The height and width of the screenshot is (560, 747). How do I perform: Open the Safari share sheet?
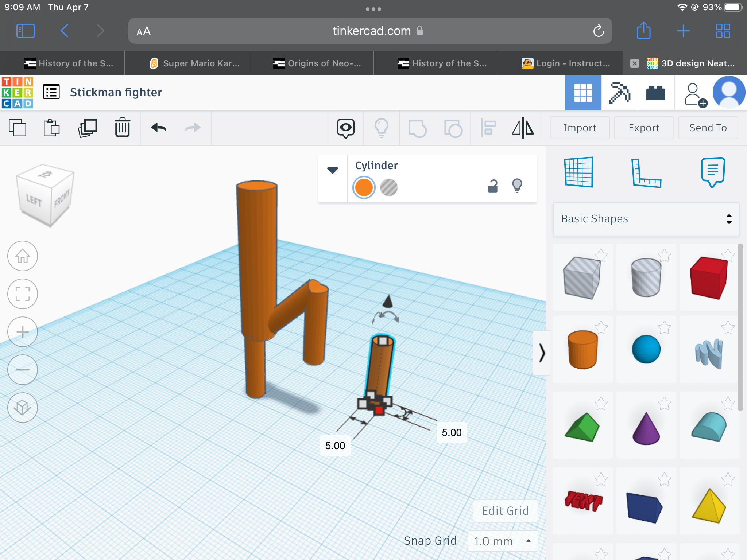(x=643, y=30)
